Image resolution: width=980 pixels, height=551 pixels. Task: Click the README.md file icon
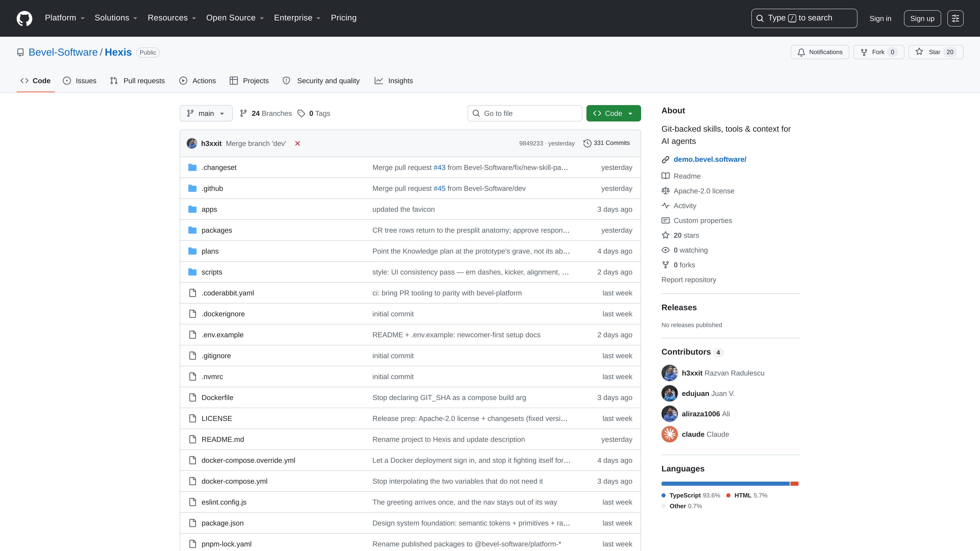(192, 439)
